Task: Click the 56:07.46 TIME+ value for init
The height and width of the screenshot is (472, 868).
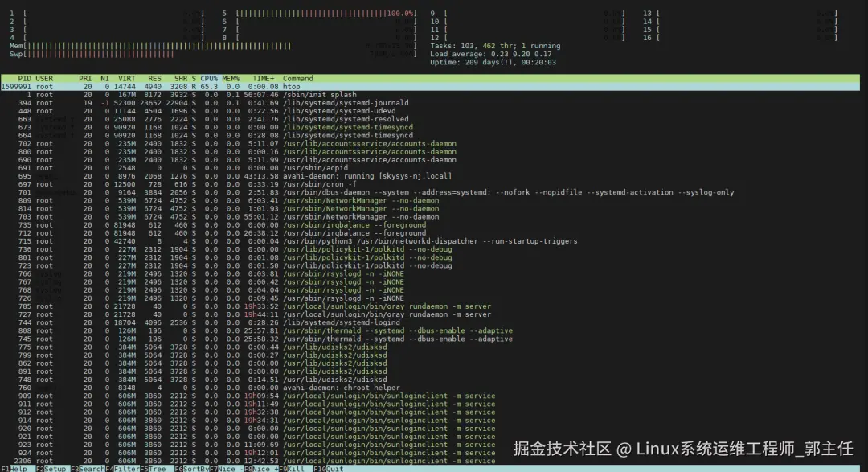Action: [261, 95]
